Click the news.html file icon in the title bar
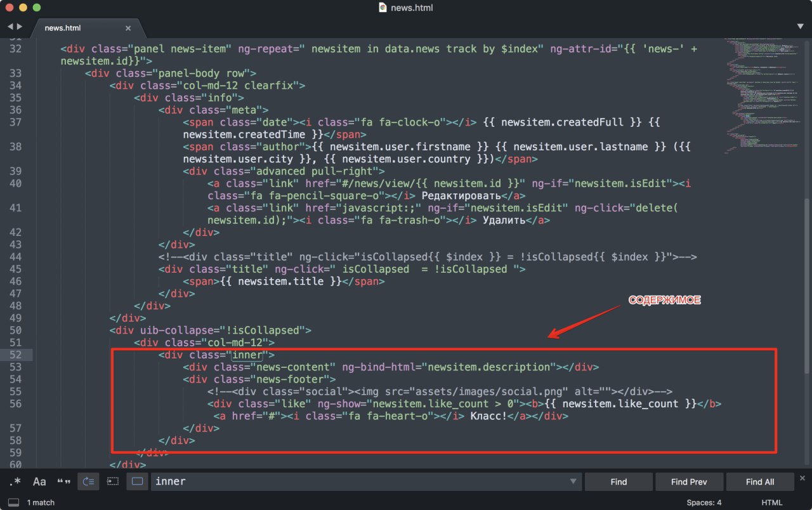812x510 pixels. (383, 8)
